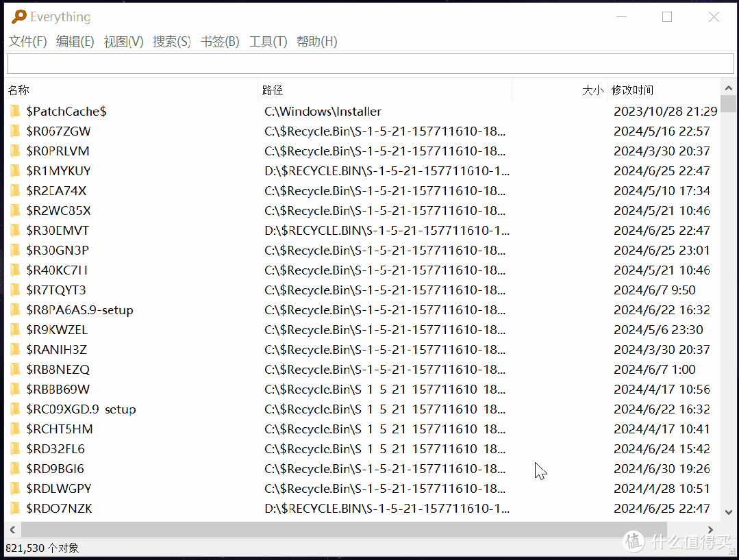
Task: Click folder icon next to $R7TQYT3
Action: click(15, 290)
